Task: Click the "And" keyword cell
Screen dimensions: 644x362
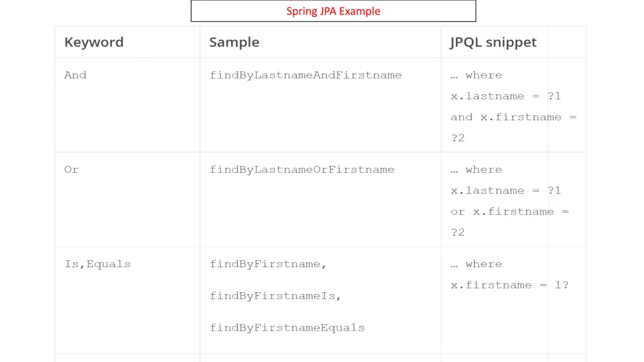Action: click(x=75, y=75)
